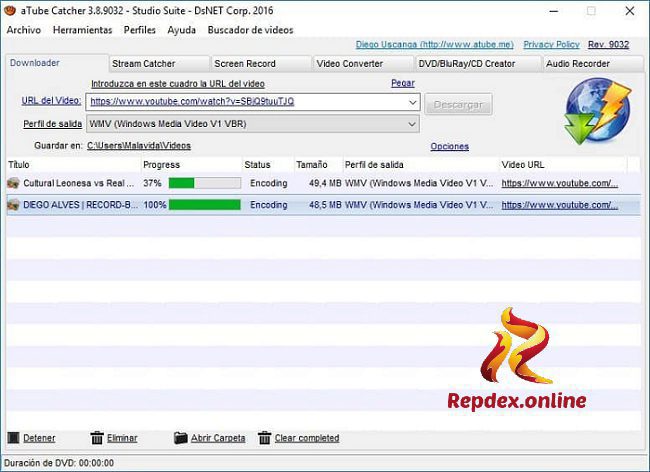
Task: Switch to the DVD/BluRay/CD Creator tab
Action: 478,64
